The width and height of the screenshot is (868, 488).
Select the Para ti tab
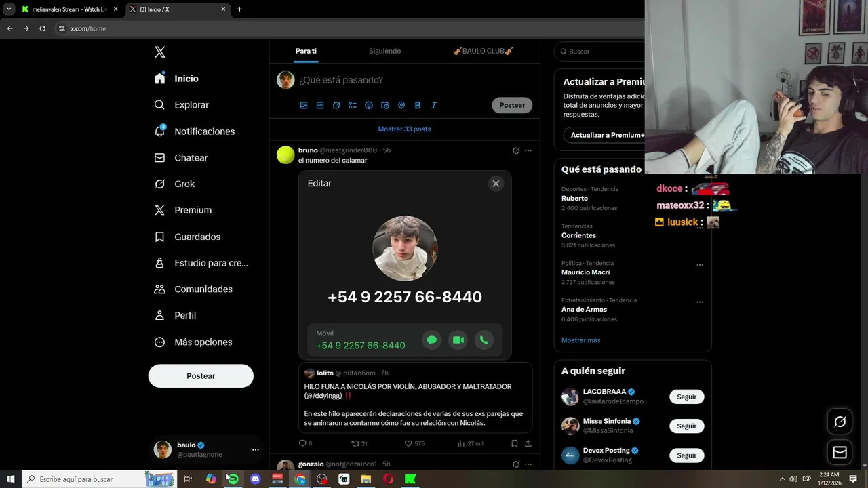pyautogui.click(x=306, y=51)
